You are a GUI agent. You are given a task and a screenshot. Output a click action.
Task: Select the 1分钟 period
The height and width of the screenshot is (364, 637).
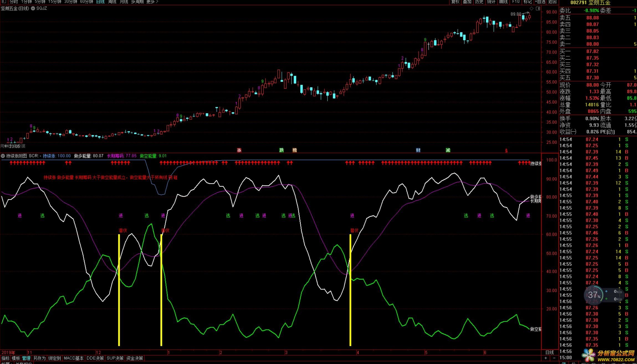[x=26, y=2]
